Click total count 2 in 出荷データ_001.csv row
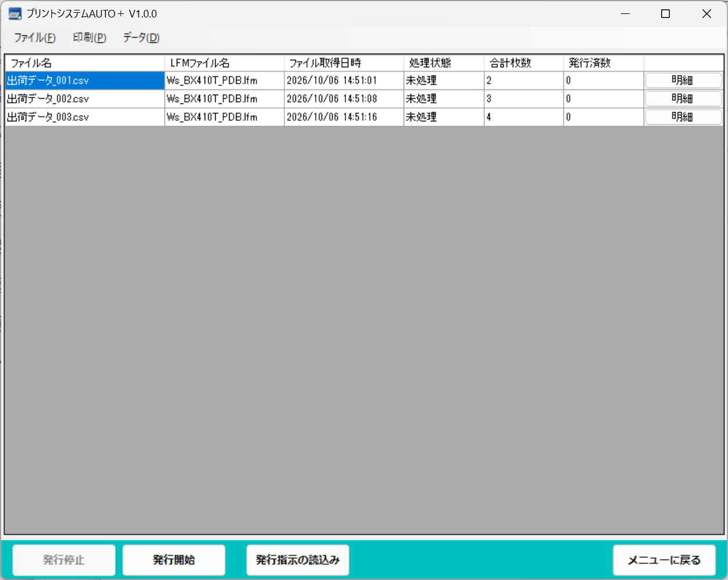This screenshot has width=728, height=580. pyautogui.click(x=524, y=81)
